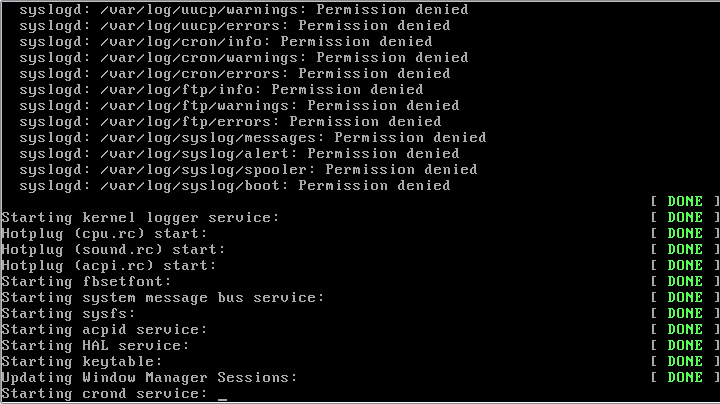720x404 pixels.
Task: Click the DONE status for Hotplug (acpi.rc)
Action: pyautogui.click(x=685, y=265)
